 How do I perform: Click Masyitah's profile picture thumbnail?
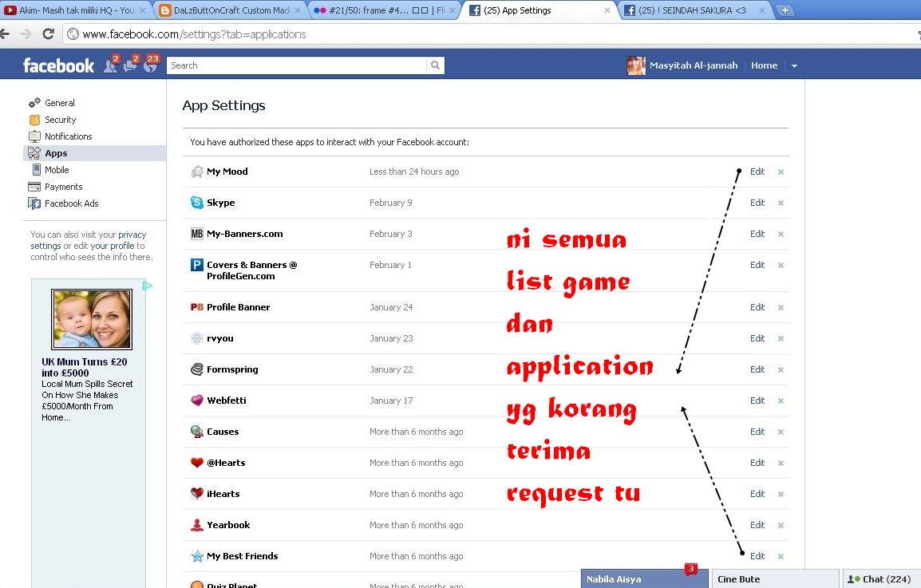pos(636,65)
